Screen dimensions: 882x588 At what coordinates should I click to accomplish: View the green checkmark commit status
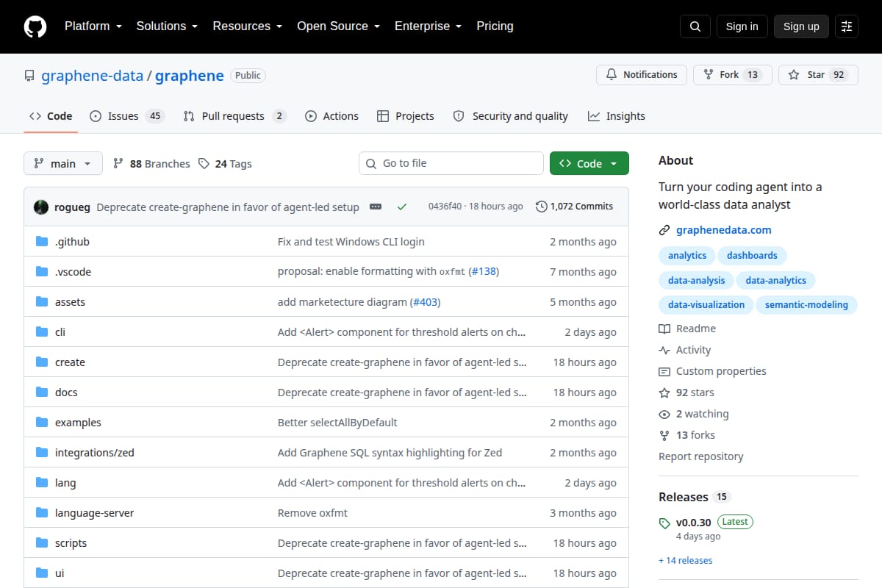click(402, 207)
